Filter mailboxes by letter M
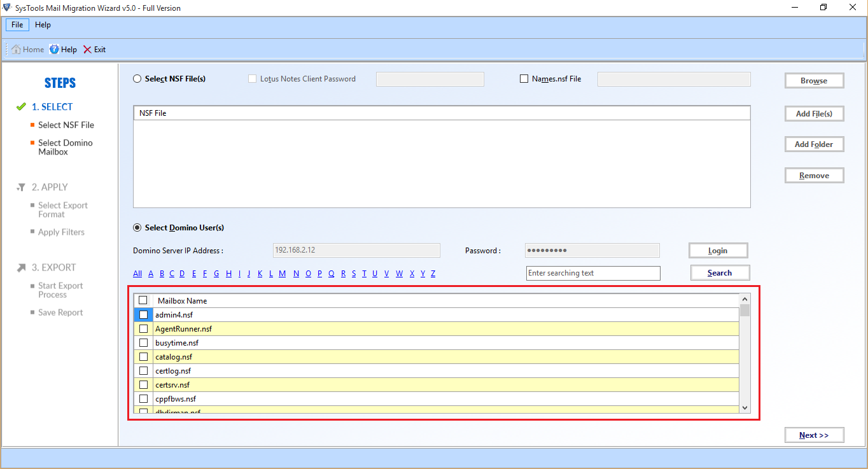The width and height of the screenshot is (868, 469). [283, 274]
